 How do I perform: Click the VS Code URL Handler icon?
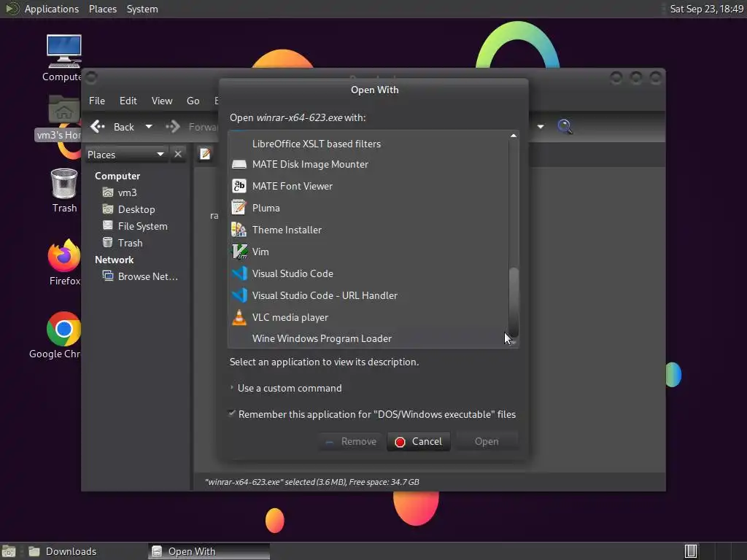click(x=239, y=295)
